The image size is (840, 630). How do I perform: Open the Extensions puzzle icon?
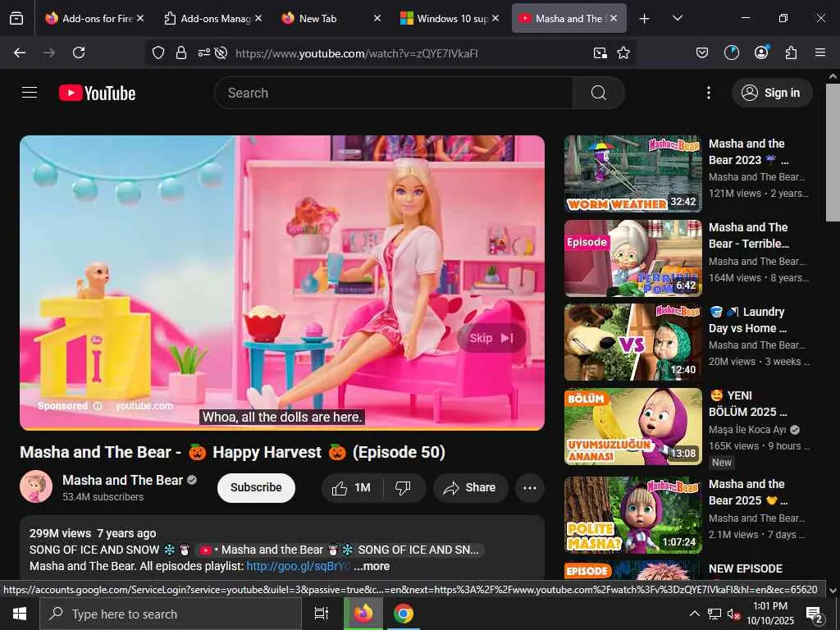pos(791,52)
